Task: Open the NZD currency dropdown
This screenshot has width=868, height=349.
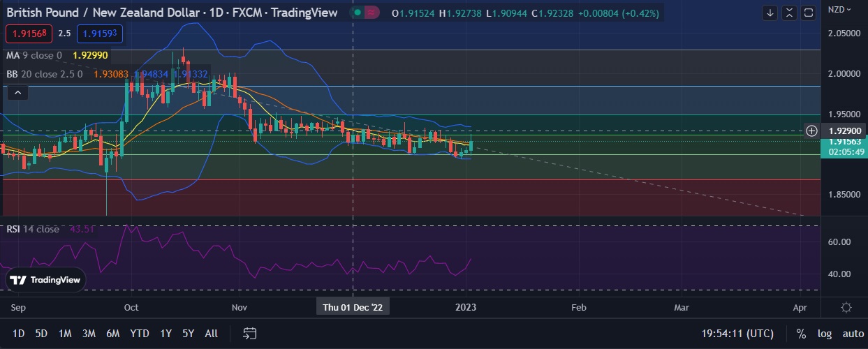Action: click(x=839, y=9)
